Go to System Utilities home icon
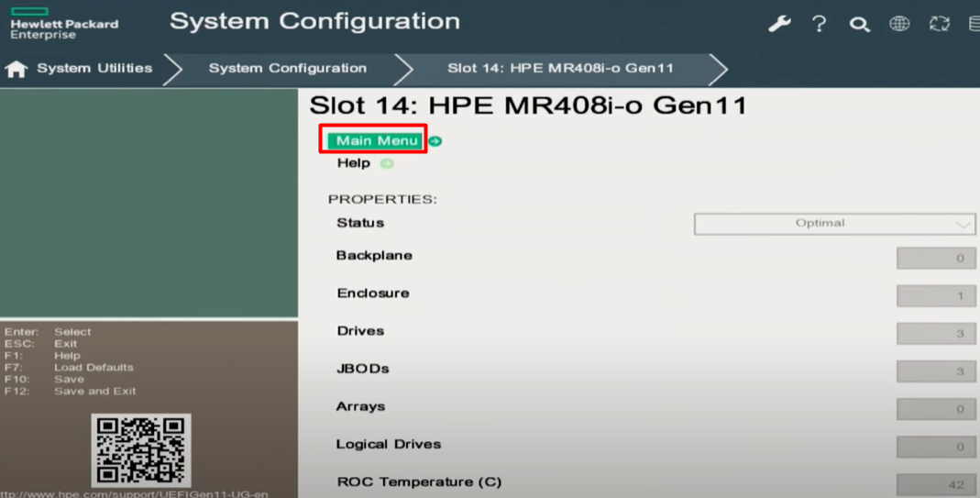 pyautogui.click(x=17, y=69)
